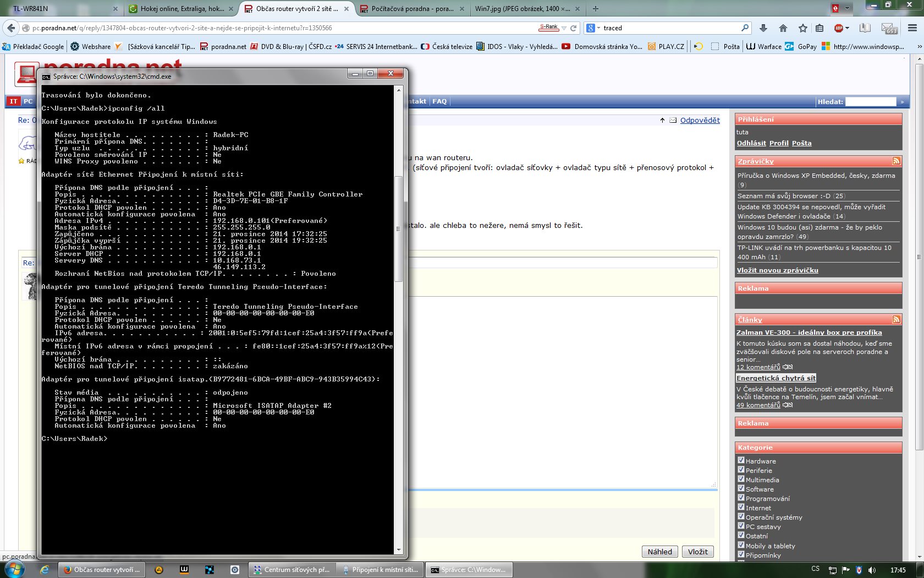
Task: Expand the search engine selector dropdown
Action: pos(598,28)
